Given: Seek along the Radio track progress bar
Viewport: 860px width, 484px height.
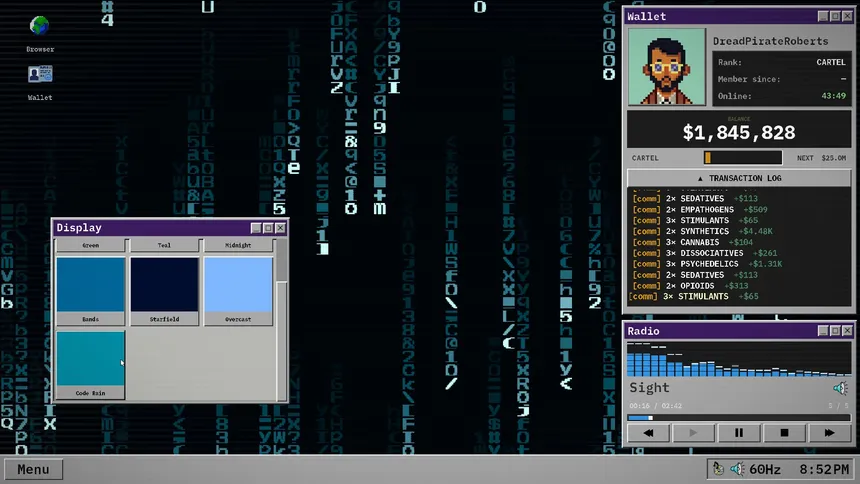Looking at the screenshot, I should click(x=739, y=418).
